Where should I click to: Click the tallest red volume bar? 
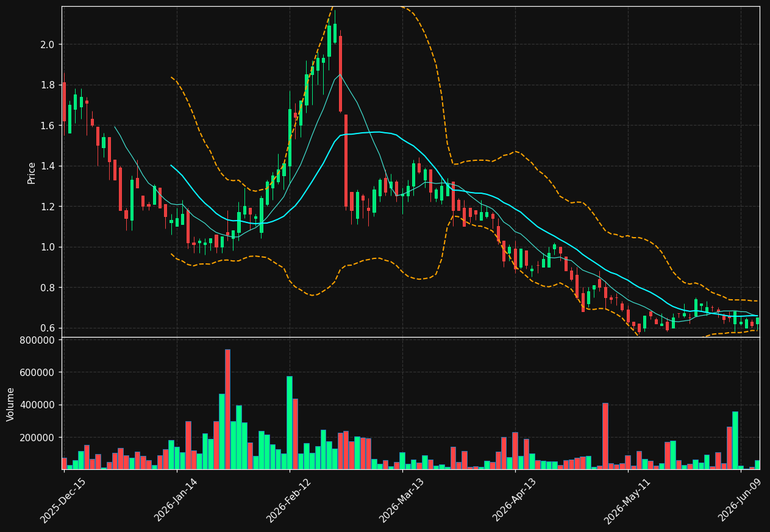(227, 409)
